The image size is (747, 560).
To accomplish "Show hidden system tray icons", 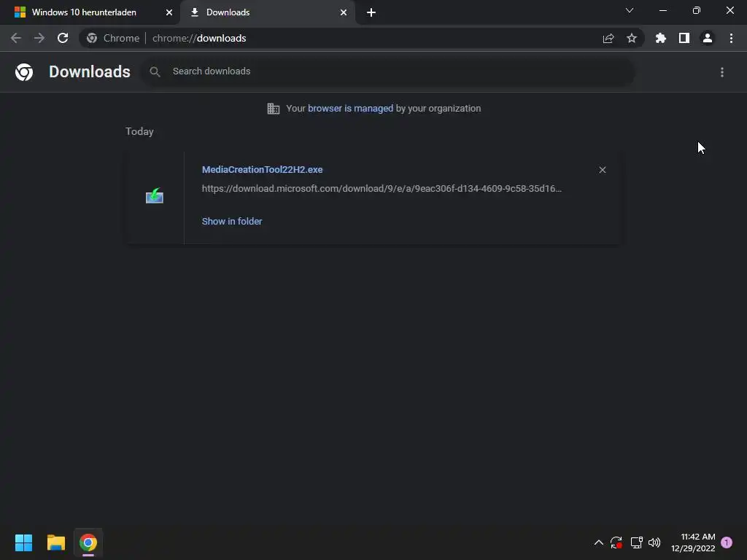I will pyautogui.click(x=599, y=542).
